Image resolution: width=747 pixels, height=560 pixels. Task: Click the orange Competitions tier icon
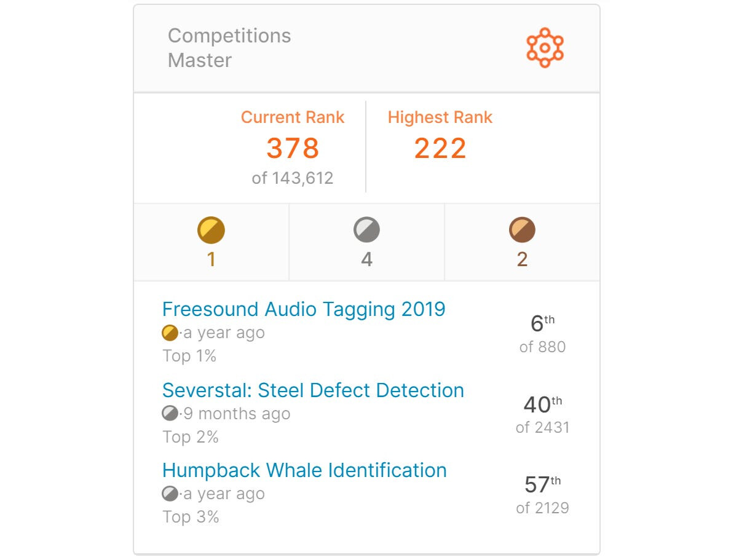545,47
